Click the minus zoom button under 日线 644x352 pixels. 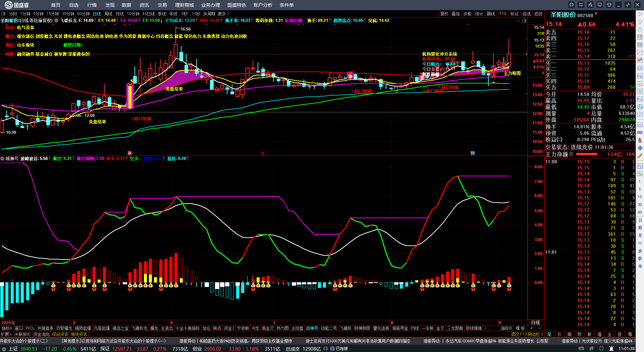pyautogui.click(x=540, y=328)
